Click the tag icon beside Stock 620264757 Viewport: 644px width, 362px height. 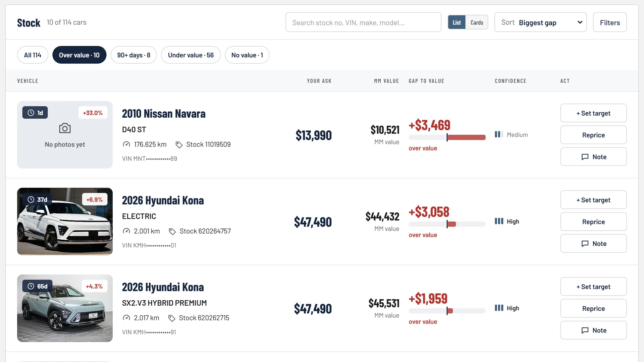(x=172, y=232)
